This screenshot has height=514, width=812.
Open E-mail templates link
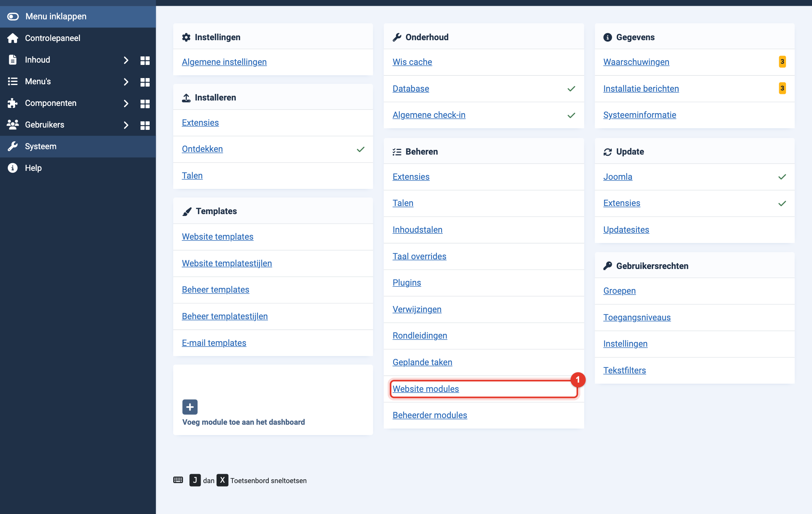214,343
